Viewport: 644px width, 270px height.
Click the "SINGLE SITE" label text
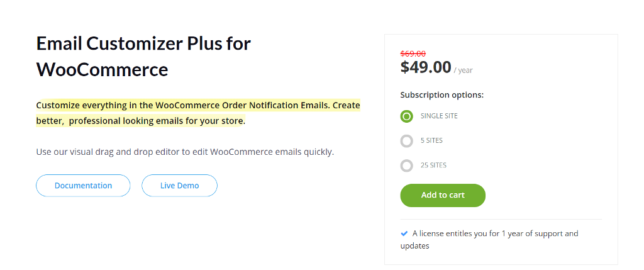click(x=439, y=116)
